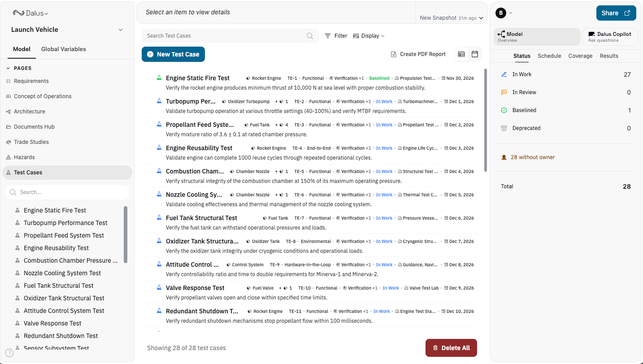
Task: Click the flask icon of Valve Response Test row
Action: pos(159,287)
